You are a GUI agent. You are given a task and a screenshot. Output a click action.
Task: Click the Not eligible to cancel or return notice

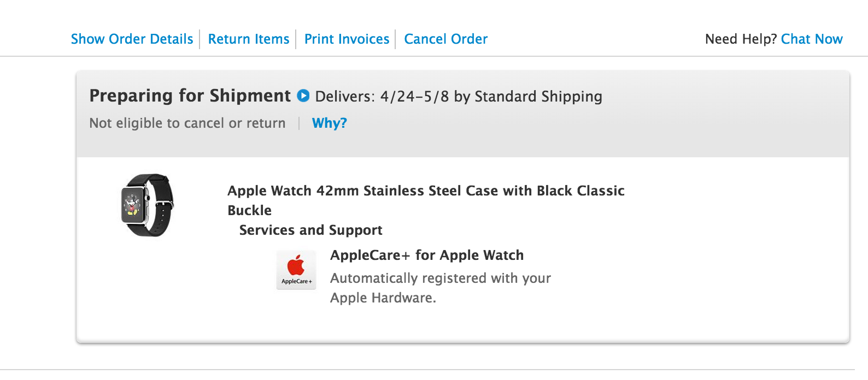(x=187, y=123)
